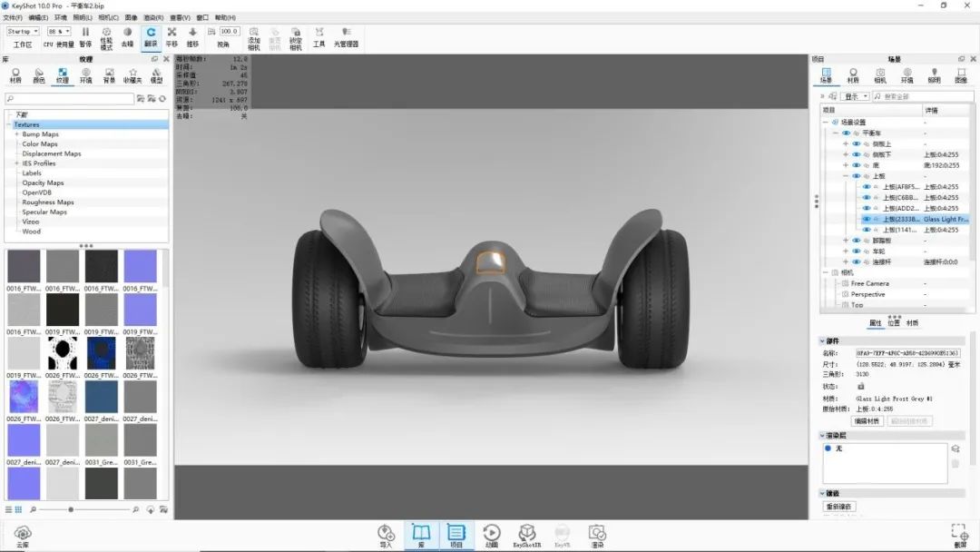Collapse the 上板 group in scene tree
The height and width of the screenshot is (552, 980).
[x=846, y=176]
